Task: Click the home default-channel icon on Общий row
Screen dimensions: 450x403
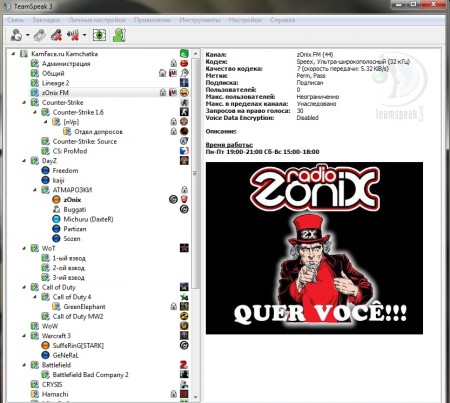Action: [x=162, y=73]
